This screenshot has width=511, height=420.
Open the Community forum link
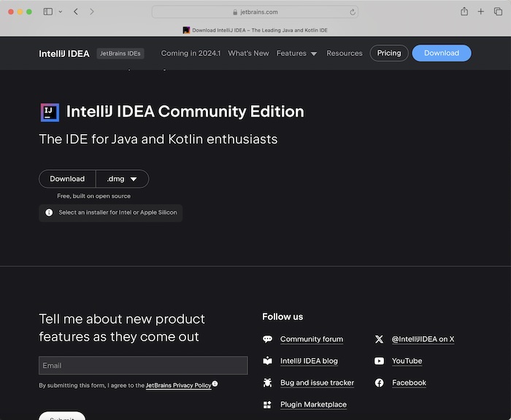pyautogui.click(x=311, y=339)
